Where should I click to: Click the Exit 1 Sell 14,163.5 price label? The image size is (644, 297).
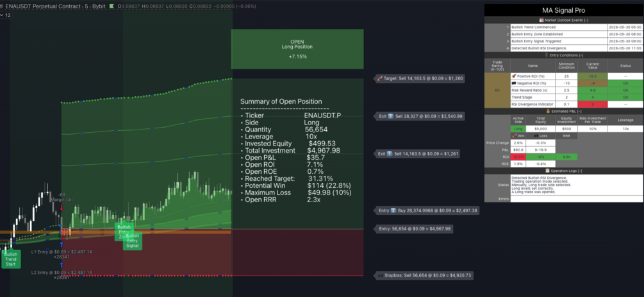click(x=417, y=154)
